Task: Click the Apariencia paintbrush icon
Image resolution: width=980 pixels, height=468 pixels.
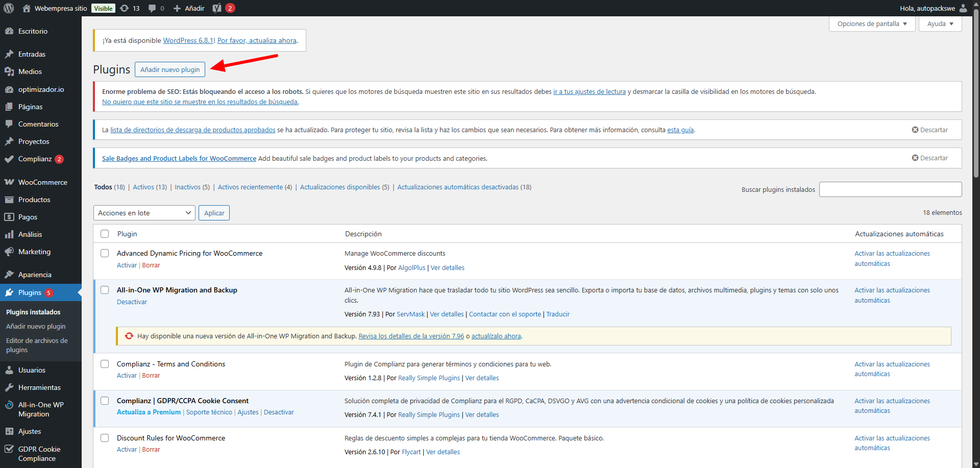Action: tap(9, 275)
